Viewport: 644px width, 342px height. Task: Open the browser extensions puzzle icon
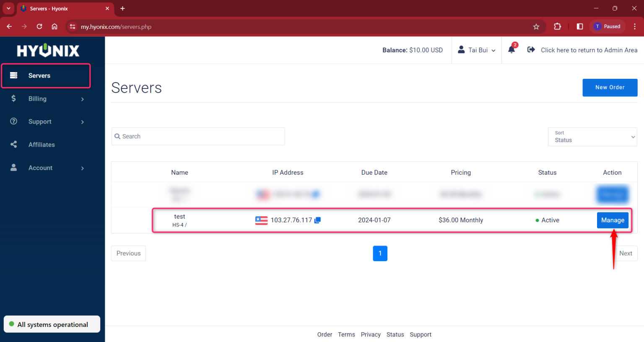[557, 27]
